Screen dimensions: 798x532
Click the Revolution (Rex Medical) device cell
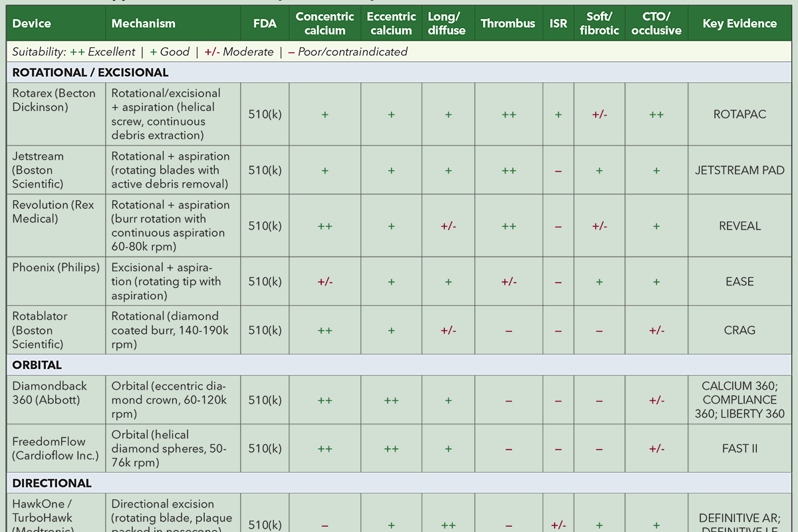56,226
